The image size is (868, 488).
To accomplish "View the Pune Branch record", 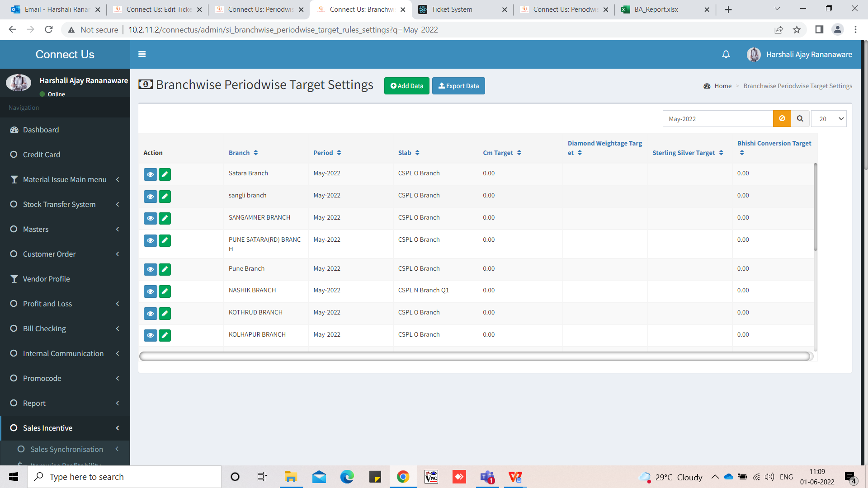I will tap(151, 270).
